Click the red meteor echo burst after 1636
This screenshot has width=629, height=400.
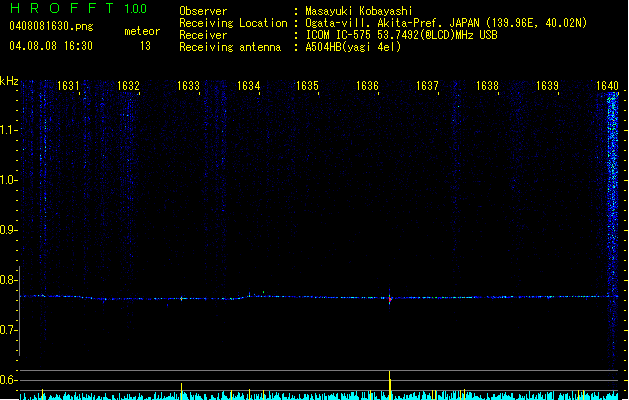click(390, 299)
